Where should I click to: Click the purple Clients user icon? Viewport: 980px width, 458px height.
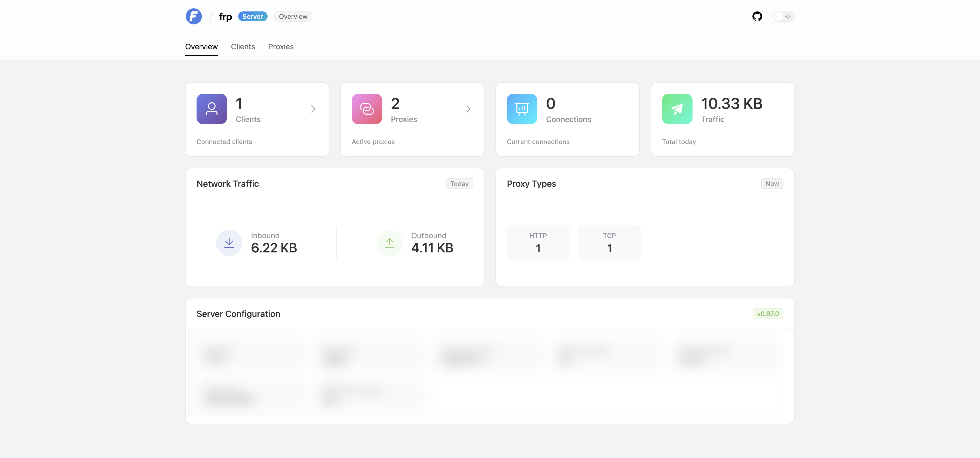coord(212,109)
